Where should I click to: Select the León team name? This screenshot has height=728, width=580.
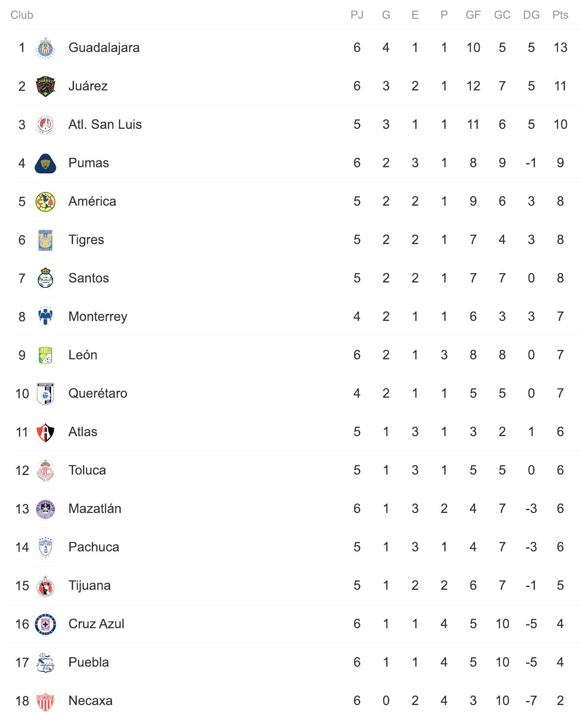tap(83, 355)
